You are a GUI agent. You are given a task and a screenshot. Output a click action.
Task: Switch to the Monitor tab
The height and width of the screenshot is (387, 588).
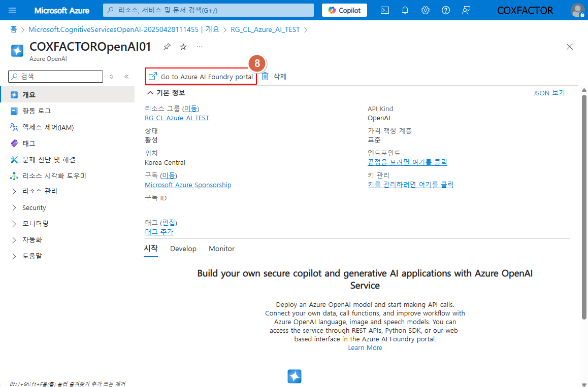click(x=221, y=249)
